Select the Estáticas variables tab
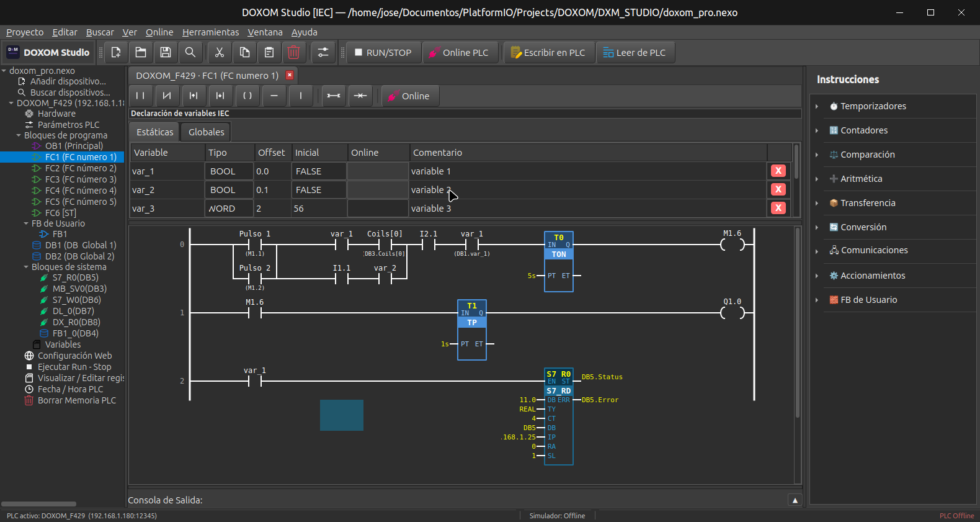This screenshot has width=980, height=522. pyautogui.click(x=154, y=132)
